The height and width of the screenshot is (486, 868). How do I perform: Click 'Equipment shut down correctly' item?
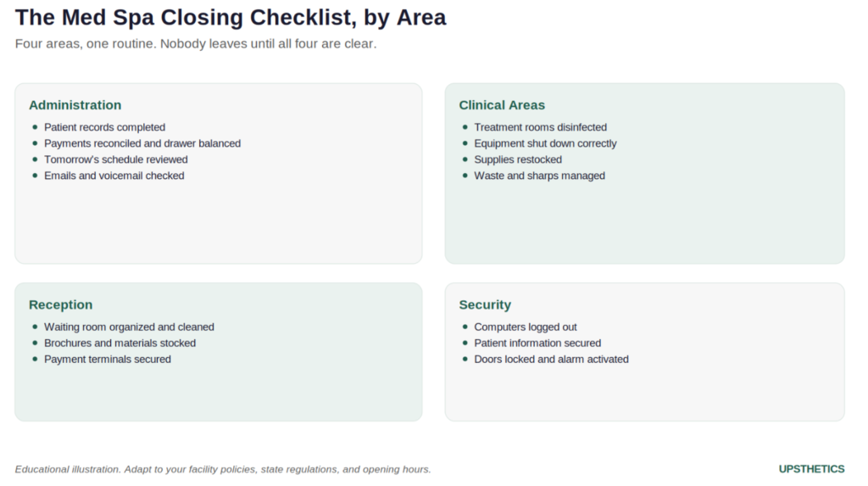545,143
